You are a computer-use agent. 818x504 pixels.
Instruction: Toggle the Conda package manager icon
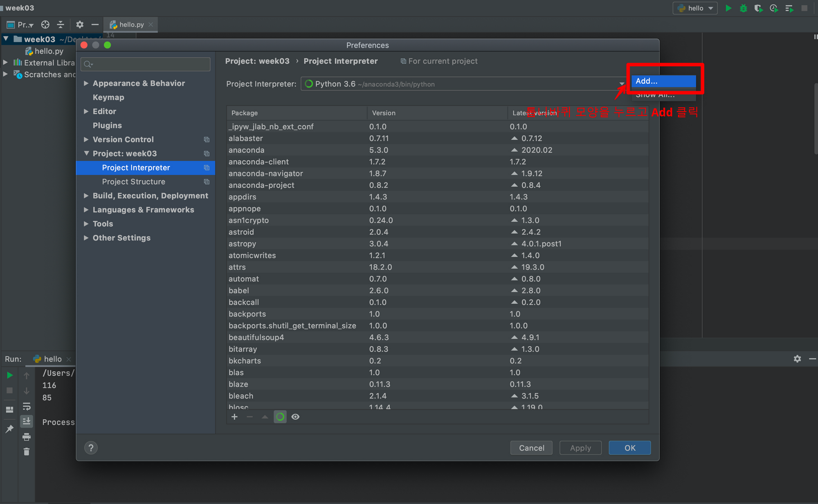point(280,417)
